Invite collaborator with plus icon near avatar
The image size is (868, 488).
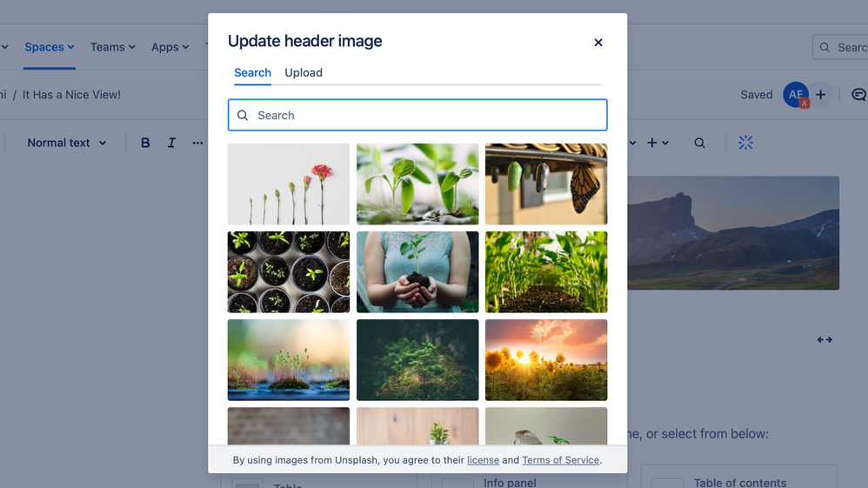820,95
